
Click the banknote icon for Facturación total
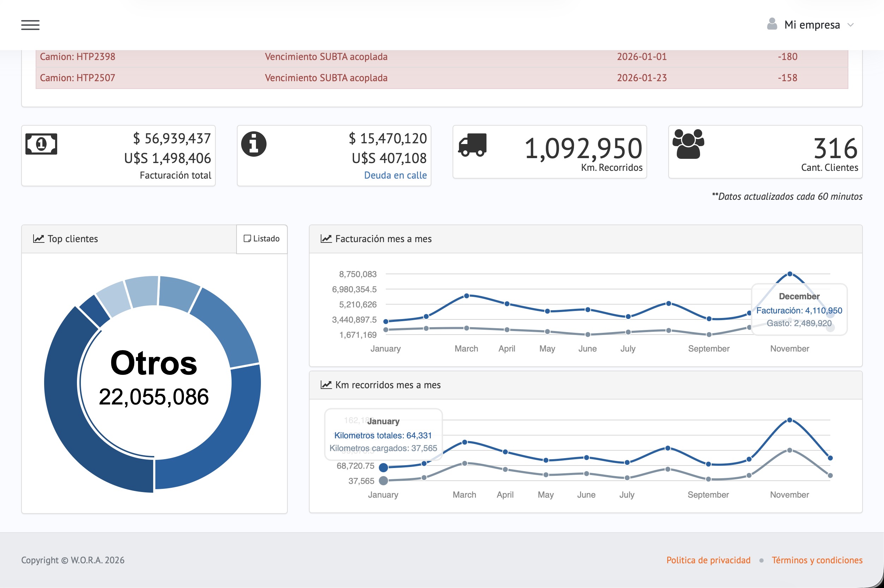[x=41, y=144]
